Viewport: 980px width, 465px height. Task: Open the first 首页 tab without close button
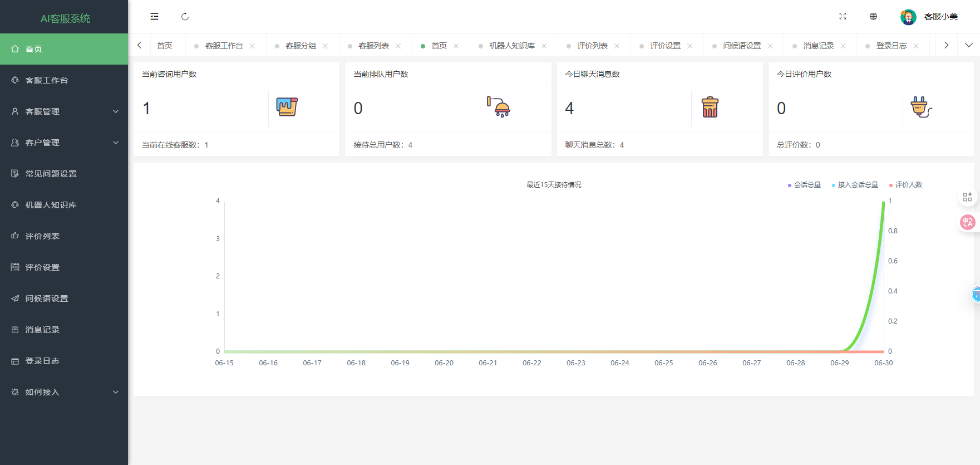[x=165, y=46]
